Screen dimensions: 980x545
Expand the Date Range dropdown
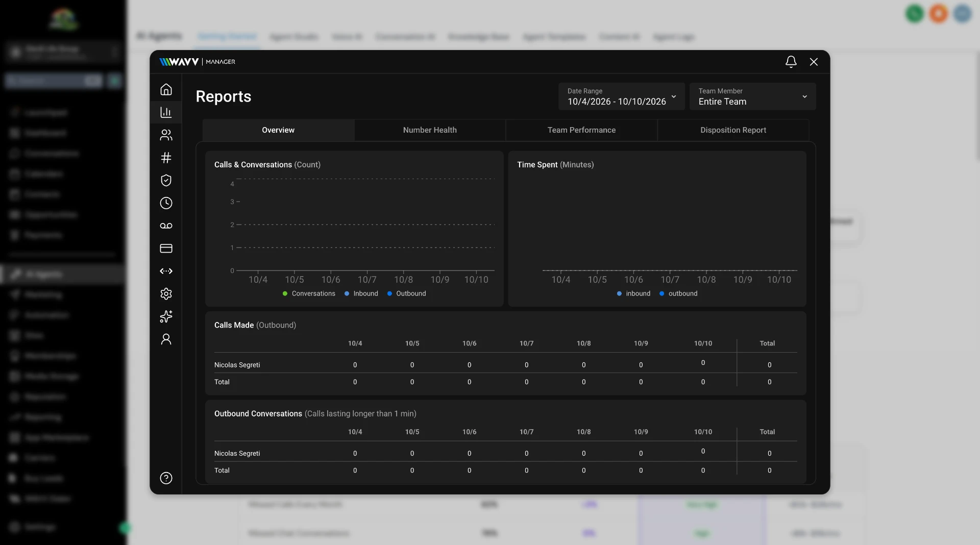click(x=621, y=96)
